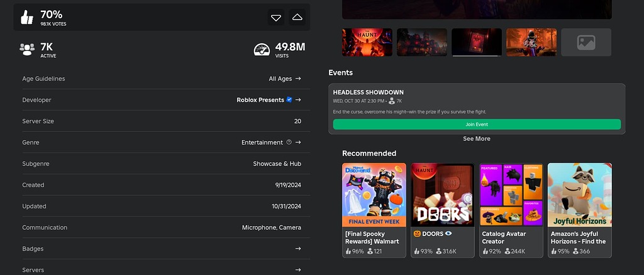Viewport: 644px width, 275px height.
Task: Select the astronaut character thumbnail
Action: [531, 42]
